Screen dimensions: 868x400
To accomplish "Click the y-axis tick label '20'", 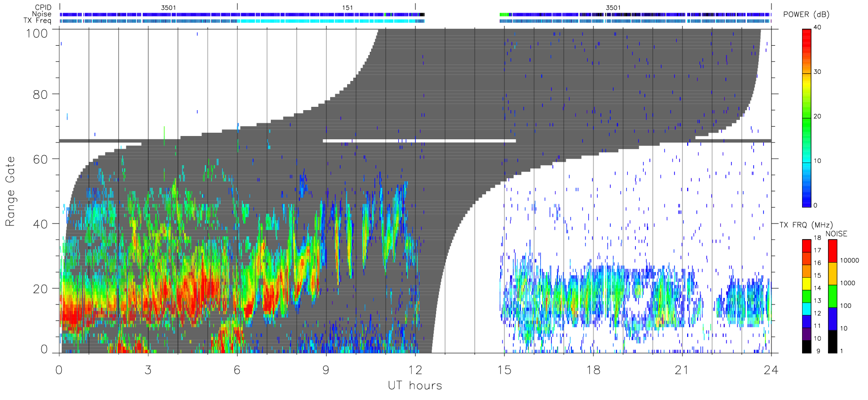I will [40, 289].
